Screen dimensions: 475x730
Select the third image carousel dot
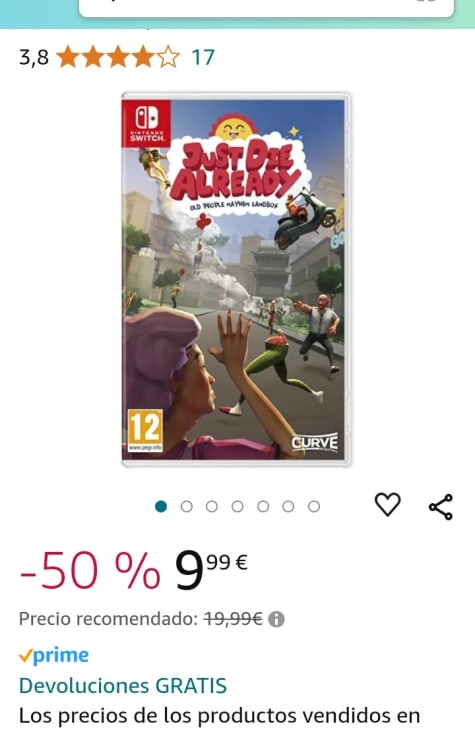212,506
